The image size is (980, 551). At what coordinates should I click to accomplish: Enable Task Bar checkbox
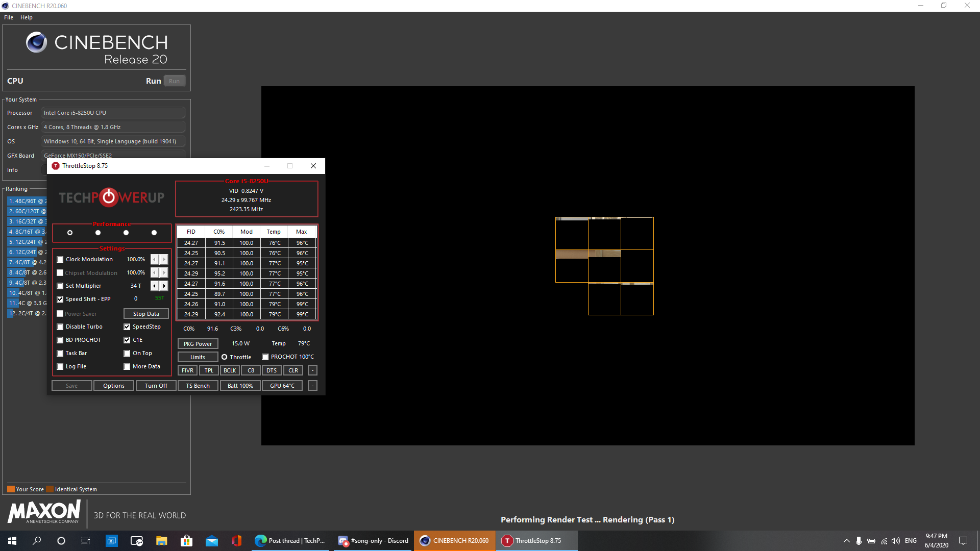click(x=60, y=354)
